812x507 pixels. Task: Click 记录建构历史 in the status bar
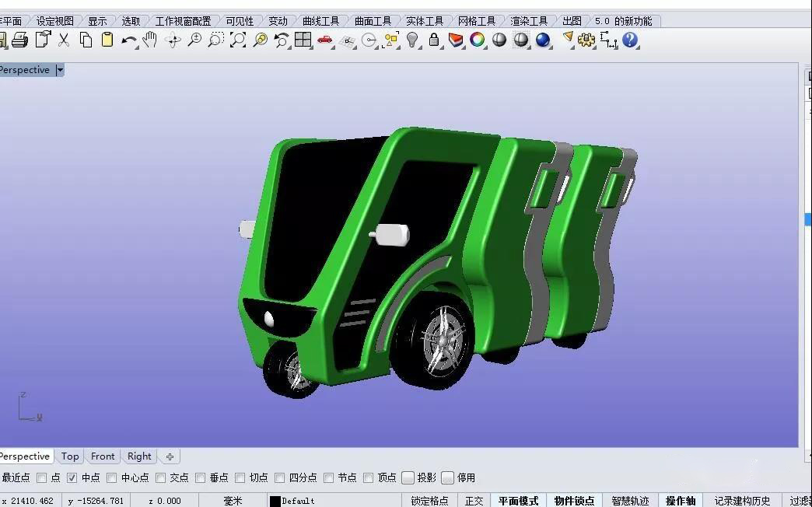click(741, 501)
